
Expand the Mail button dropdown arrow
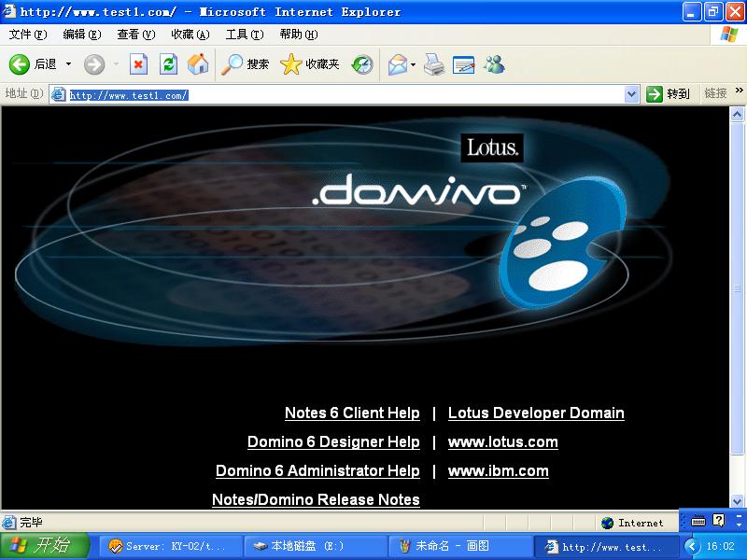click(413, 64)
